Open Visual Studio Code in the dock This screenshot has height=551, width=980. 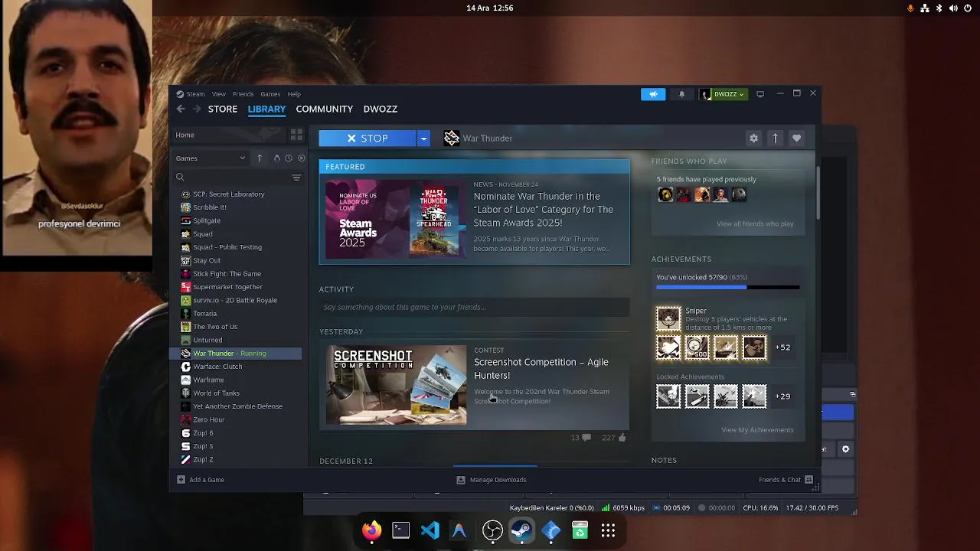[430, 530]
